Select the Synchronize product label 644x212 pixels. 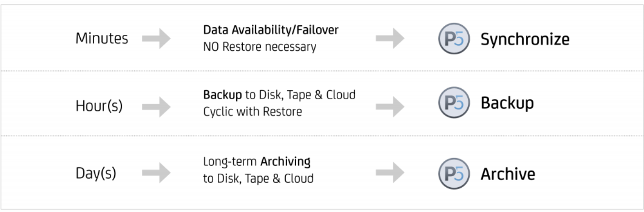pyautogui.click(x=525, y=39)
